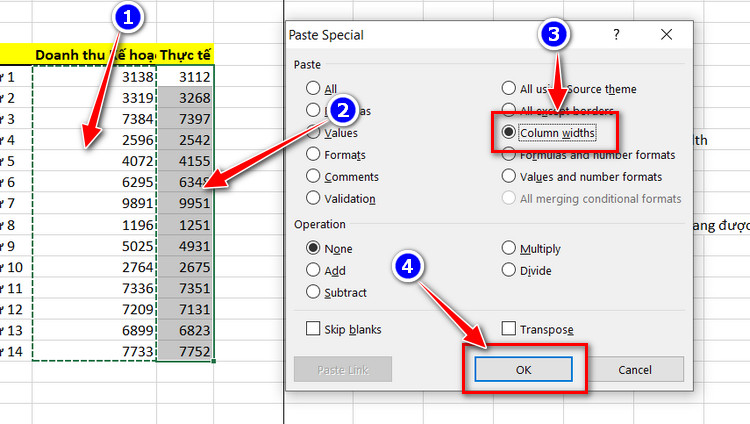Click cell showing 2675
Image resolution: width=750 pixels, height=424 pixels.
(x=185, y=267)
